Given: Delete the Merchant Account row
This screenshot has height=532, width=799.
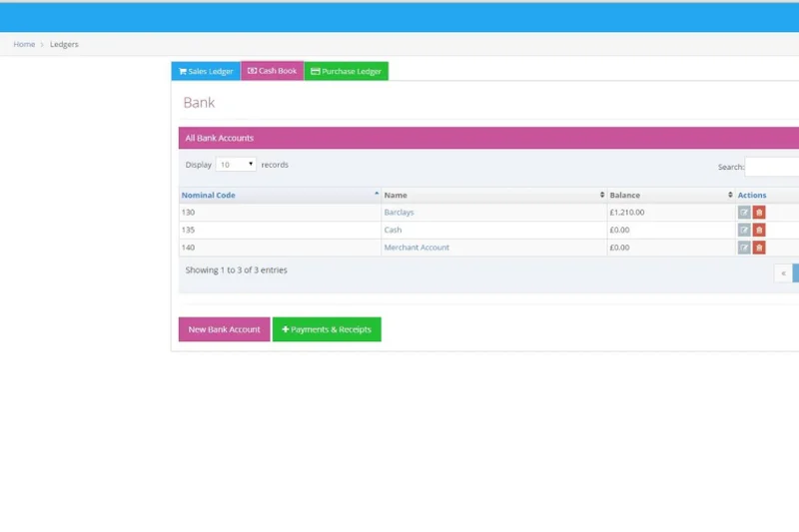Looking at the screenshot, I should click(x=759, y=248).
